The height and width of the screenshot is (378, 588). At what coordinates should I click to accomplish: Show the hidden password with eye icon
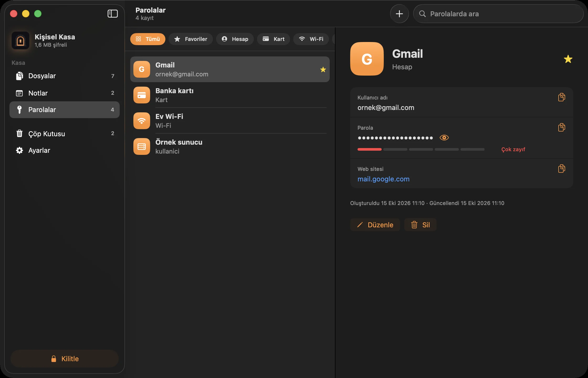pyautogui.click(x=444, y=138)
